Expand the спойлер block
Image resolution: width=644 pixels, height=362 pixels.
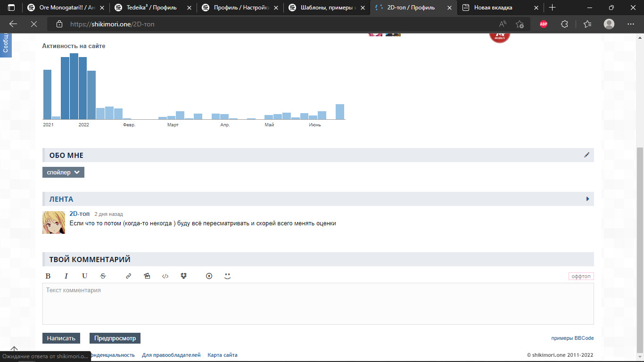coord(63,173)
